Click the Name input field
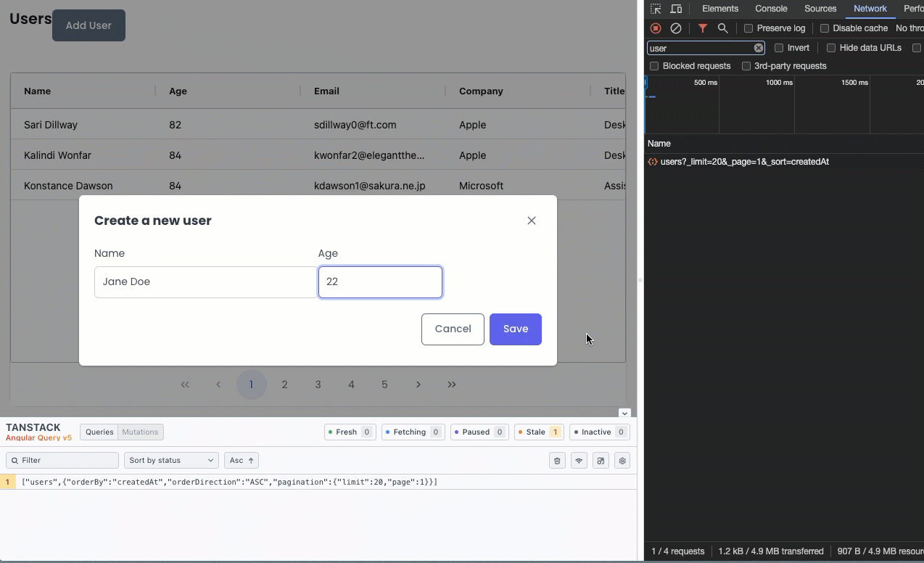924x563 pixels. click(x=205, y=282)
